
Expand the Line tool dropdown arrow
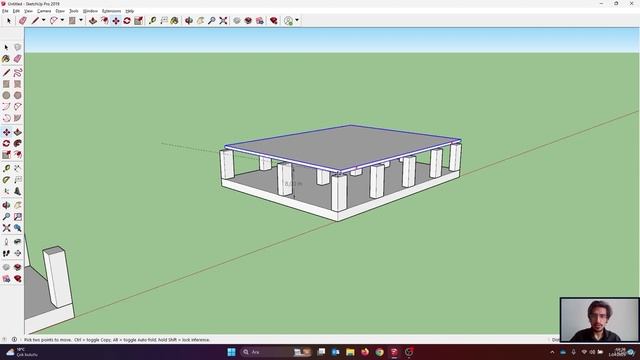point(43,20)
